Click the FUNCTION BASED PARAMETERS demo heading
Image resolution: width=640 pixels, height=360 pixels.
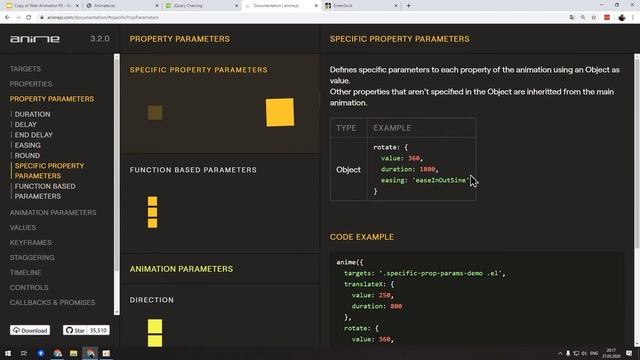click(x=193, y=170)
